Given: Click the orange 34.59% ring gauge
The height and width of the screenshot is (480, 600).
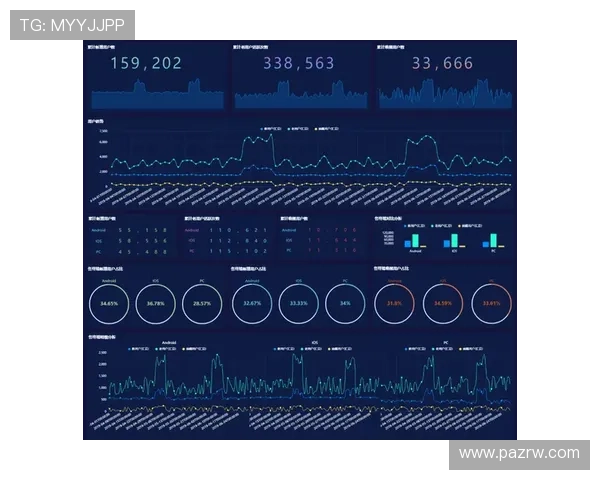Looking at the screenshot, I should (444, 303).
